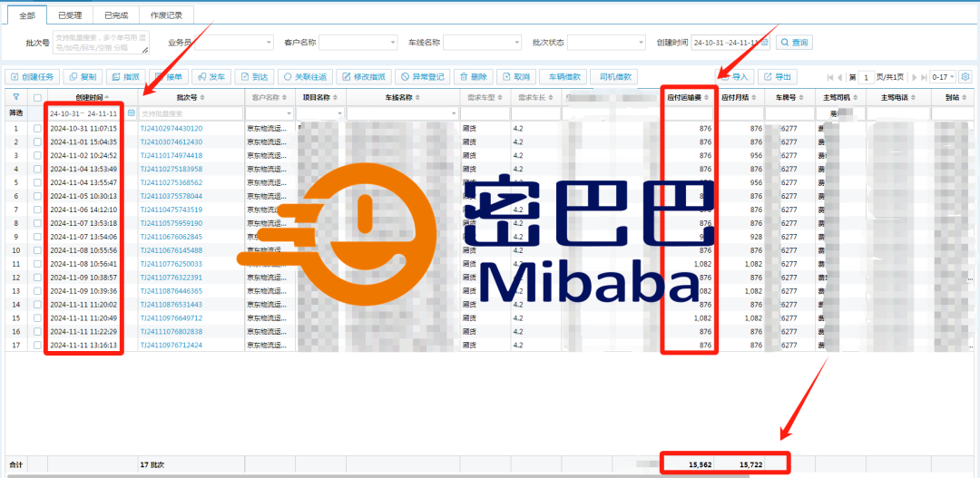Click the 司机借款 button
The height and width of the screenshot is (478, 980).
point(613,77)
